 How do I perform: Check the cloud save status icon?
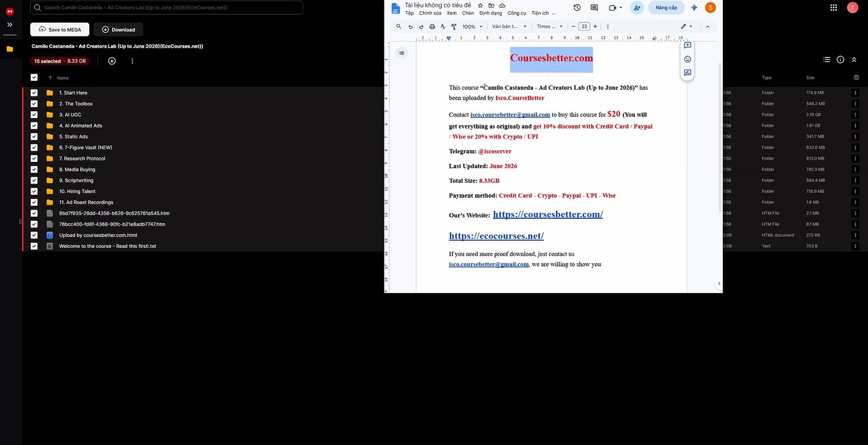click(x=502, y=5)
